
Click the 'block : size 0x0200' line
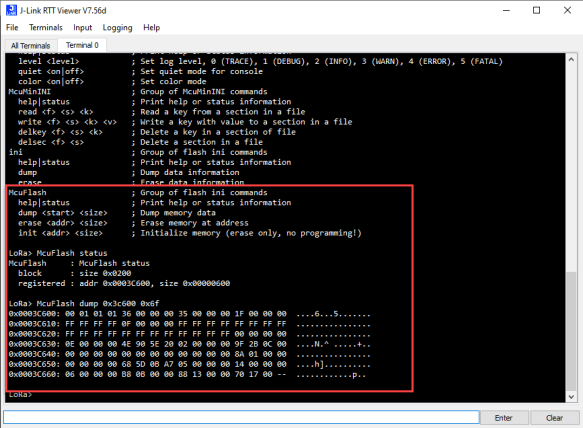tap(75, 273)
